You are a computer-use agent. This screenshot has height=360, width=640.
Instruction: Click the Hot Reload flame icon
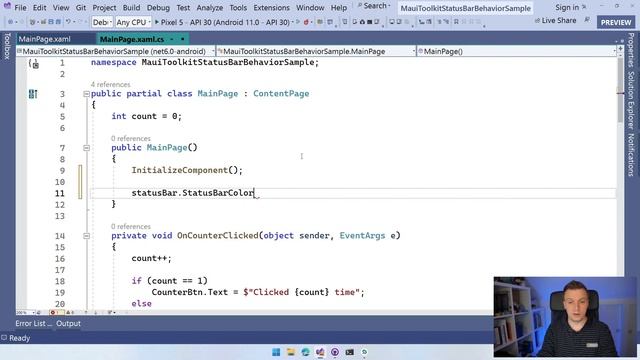coord(306,22)
